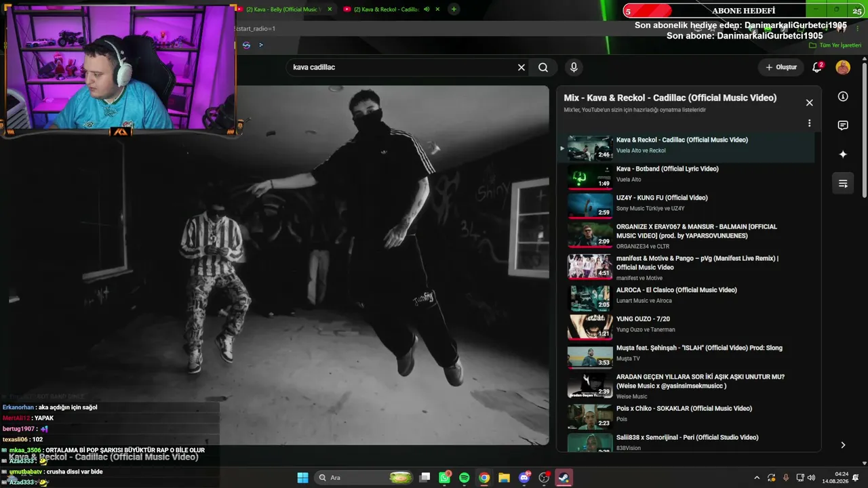868x488 pixels.
Task: Switch to Google Chrome on taskbar
Action: [x=484, y=478]
